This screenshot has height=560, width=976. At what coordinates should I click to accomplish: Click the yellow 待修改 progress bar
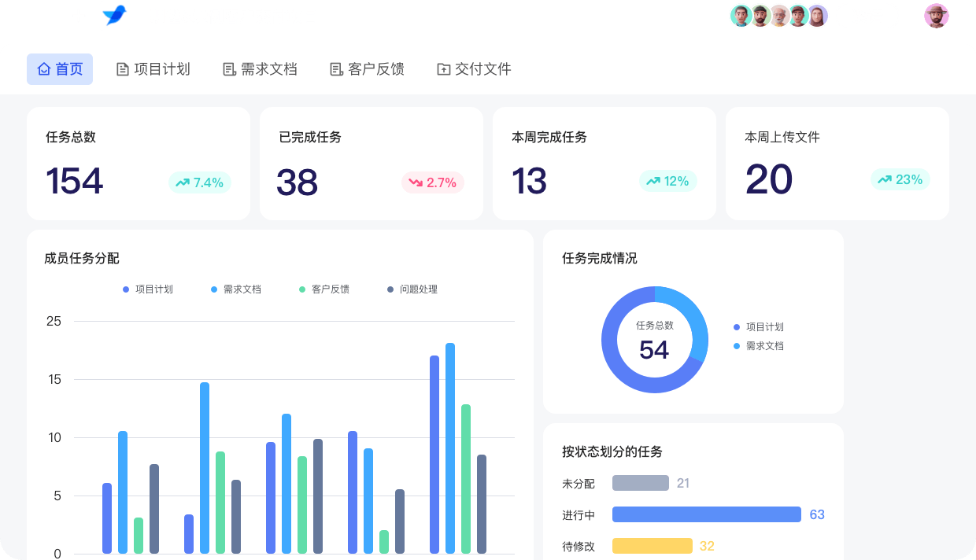(653, 546)
